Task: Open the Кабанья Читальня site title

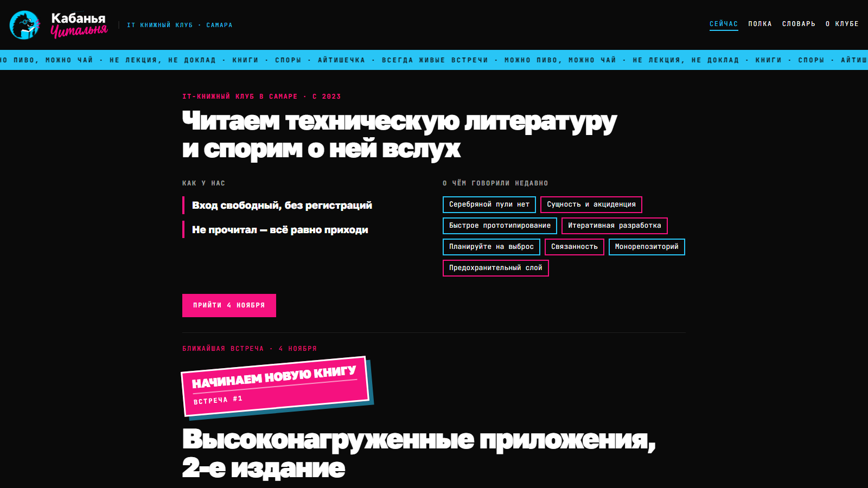Action: coord(79,25)
